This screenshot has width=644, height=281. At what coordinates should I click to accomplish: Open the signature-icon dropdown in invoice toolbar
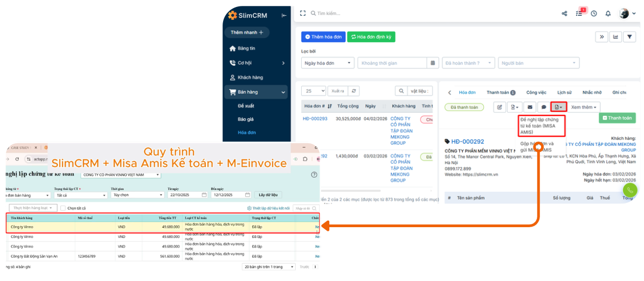[x=514, y=107]
